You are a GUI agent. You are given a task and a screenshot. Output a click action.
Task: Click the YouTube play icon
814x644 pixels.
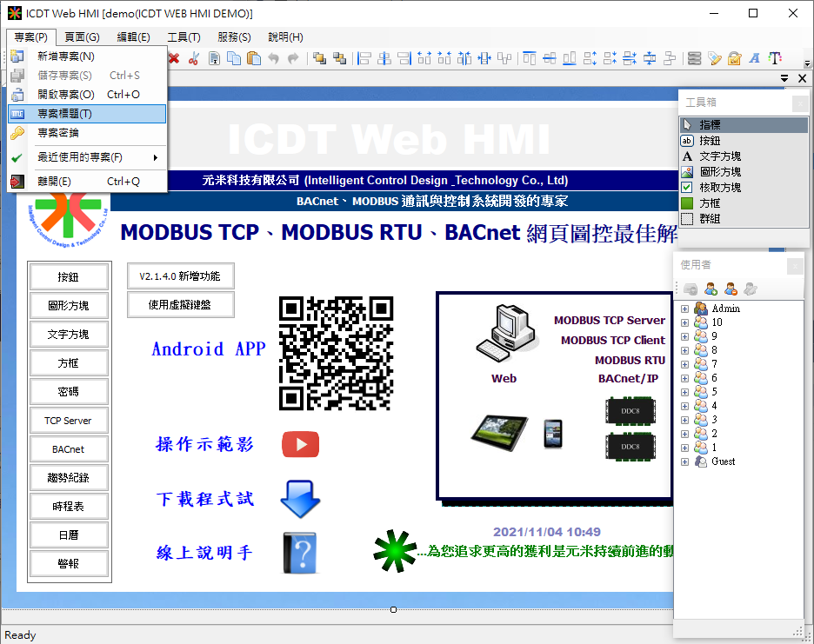(x=300, y=444)
